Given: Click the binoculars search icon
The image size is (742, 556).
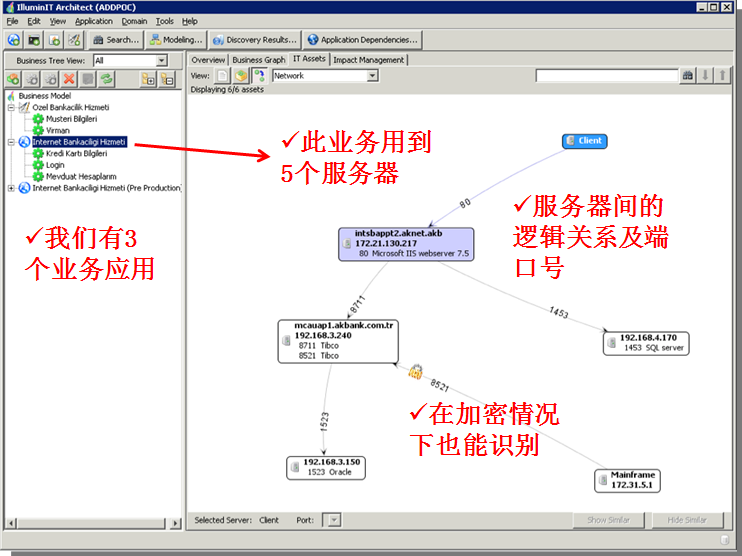Looking at the screenshot, I should pyautogui.click(x=688, y=76).
